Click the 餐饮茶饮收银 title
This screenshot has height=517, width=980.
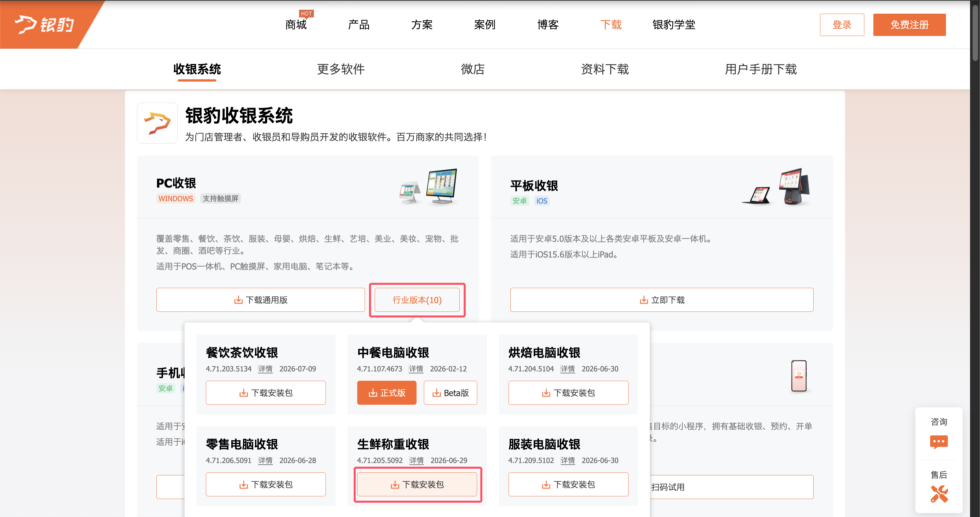pyautogui.click(x=242, y=352)
